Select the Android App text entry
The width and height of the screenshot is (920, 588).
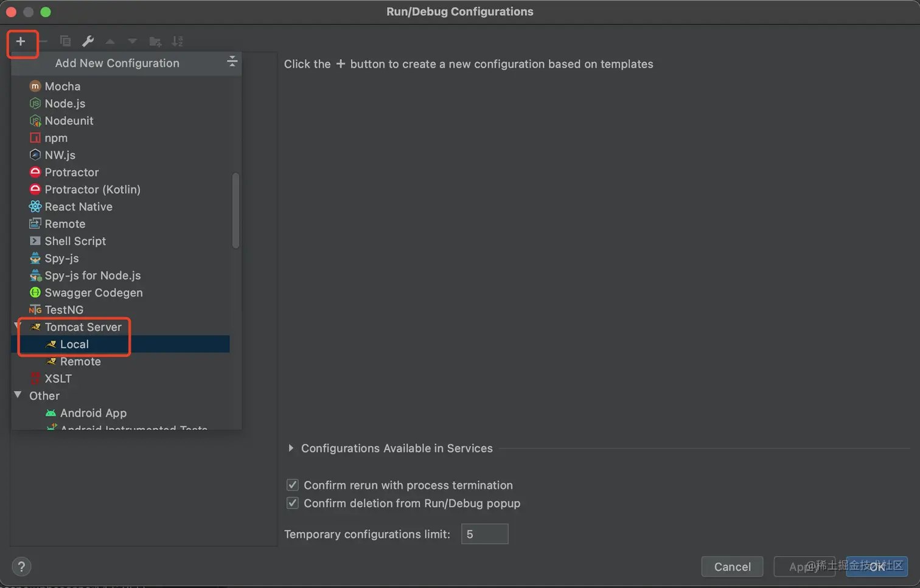click(93, 413)
